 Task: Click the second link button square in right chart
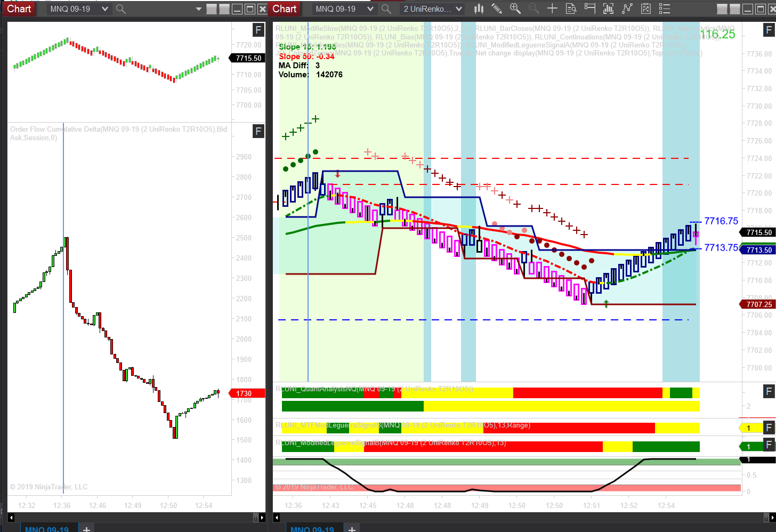pyautogui.click(x=735, y=9)
